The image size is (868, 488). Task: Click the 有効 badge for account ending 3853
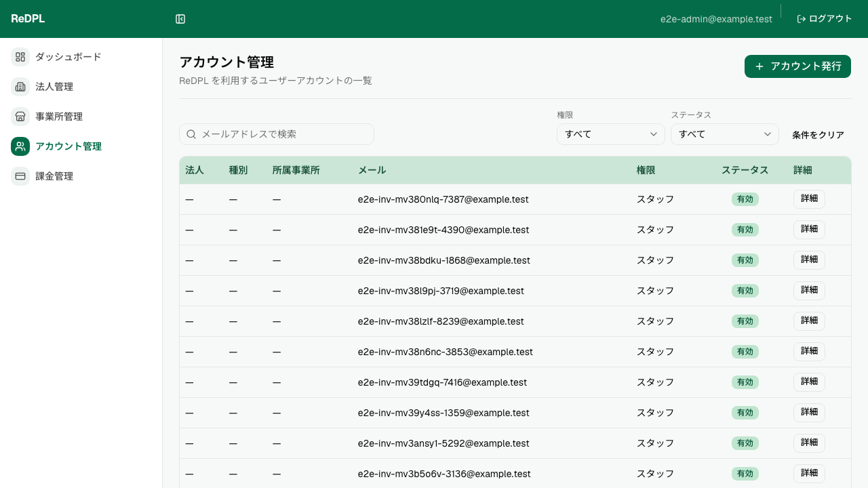tap(745, 352)
